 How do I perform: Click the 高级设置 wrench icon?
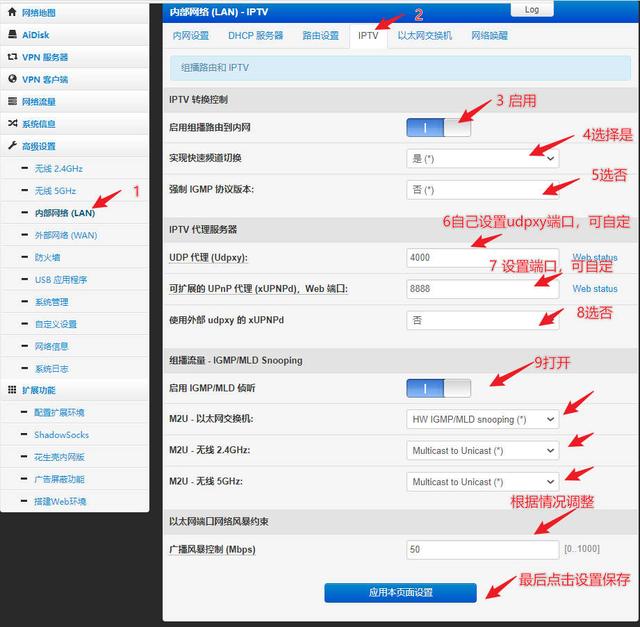[13, 146]
